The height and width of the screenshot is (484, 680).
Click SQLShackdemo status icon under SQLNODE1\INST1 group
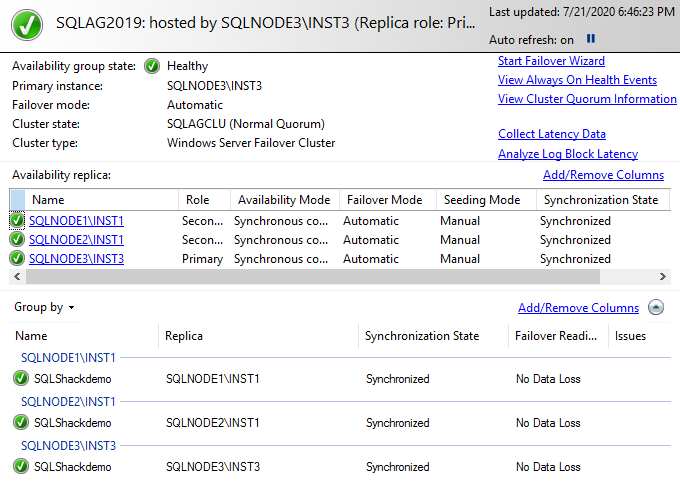point(21,379)
